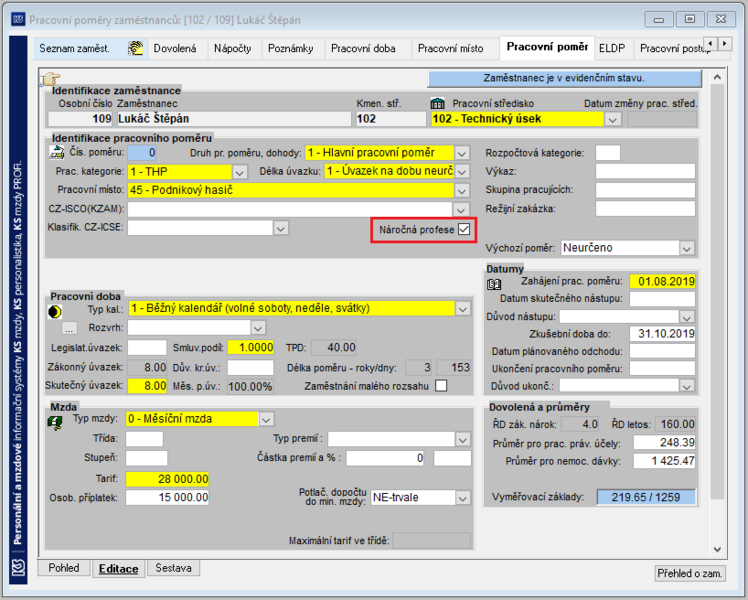Open Potlač. dopočtu do min. mzdy dropdown
The image size is (748, 600).
[462, 498]
